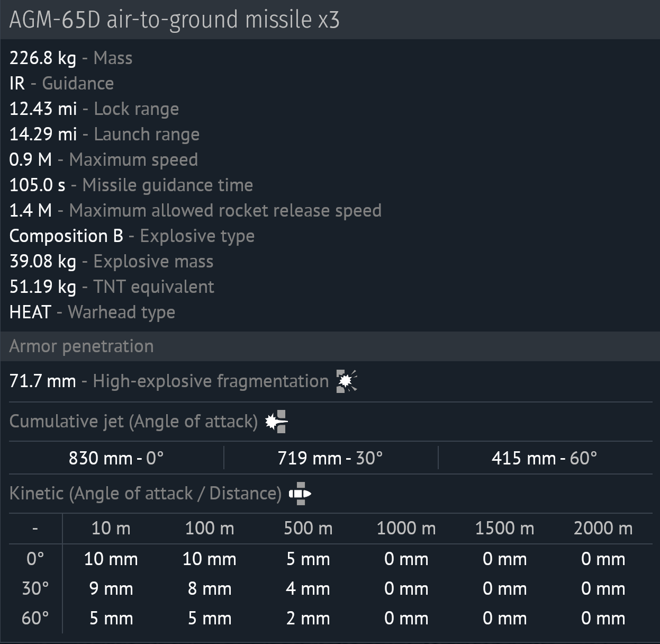Screen dimensions: 660x644
Task: Click '14.29 mi - Launch range'
Action: coord(104,134)
